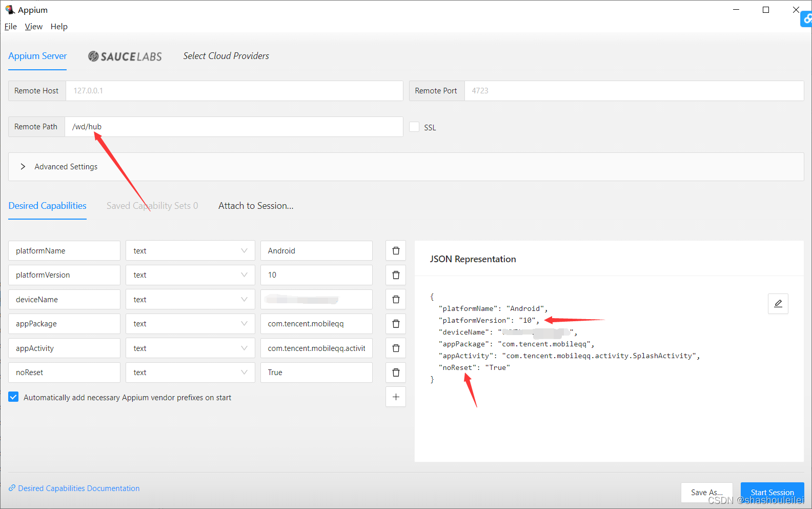Edit raw JSON with pencil icon
812x509 pixels.
tap(778, 304)
